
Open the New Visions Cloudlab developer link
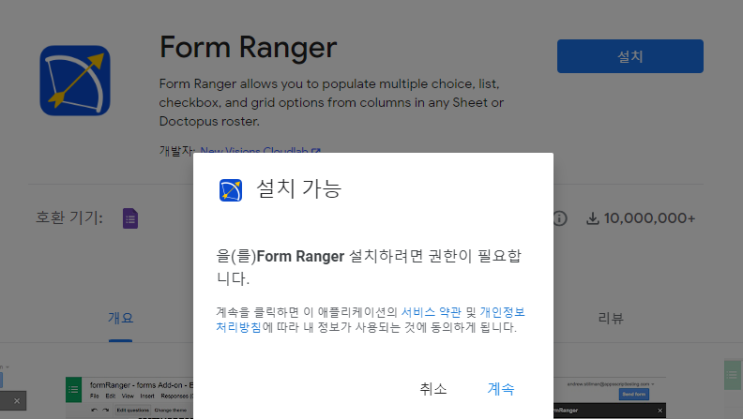(x=260, y=150)
